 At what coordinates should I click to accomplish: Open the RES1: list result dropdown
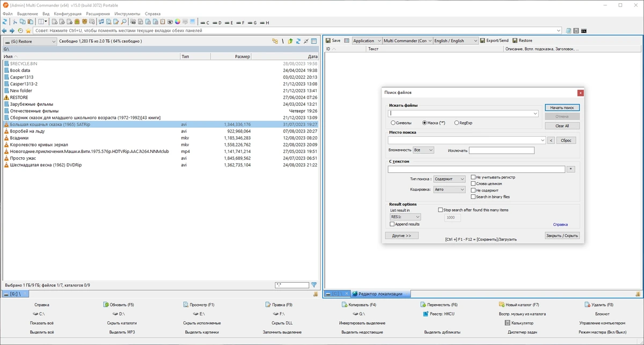(x=405, y=217)
